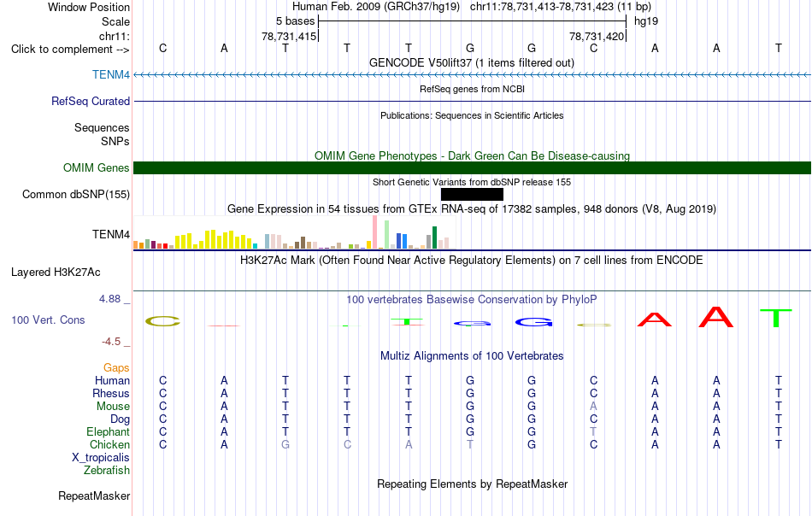Click the OMIM Genes track label

96,168
